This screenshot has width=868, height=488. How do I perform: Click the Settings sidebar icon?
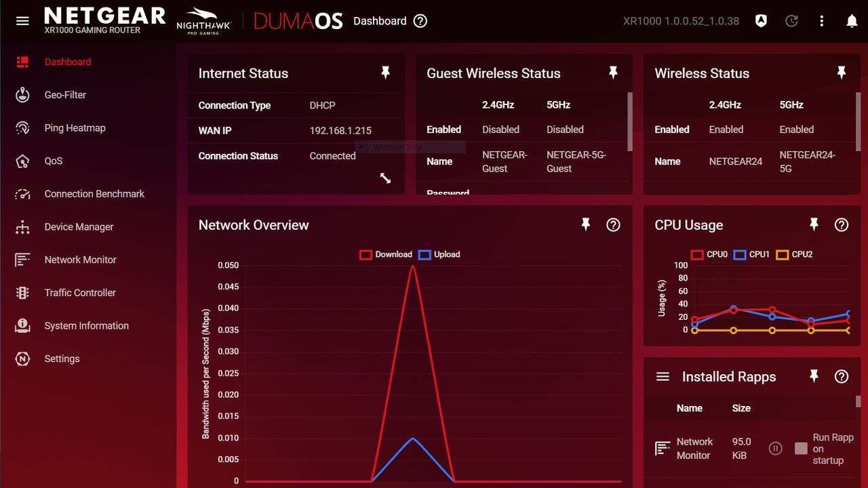click(22, 359)
